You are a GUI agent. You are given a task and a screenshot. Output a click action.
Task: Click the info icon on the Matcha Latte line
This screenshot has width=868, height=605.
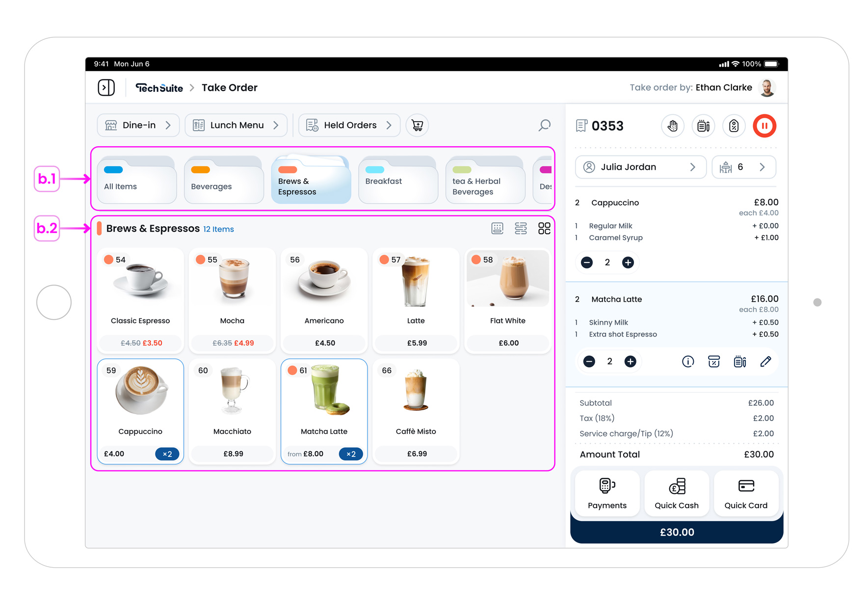tap(688, 362)
